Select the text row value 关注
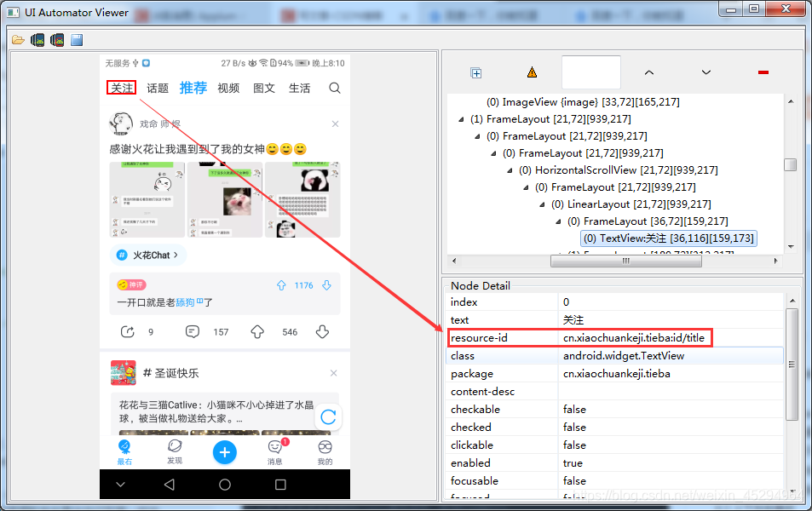The width and height of the screenshot is (812, 511). pos(573,320)
